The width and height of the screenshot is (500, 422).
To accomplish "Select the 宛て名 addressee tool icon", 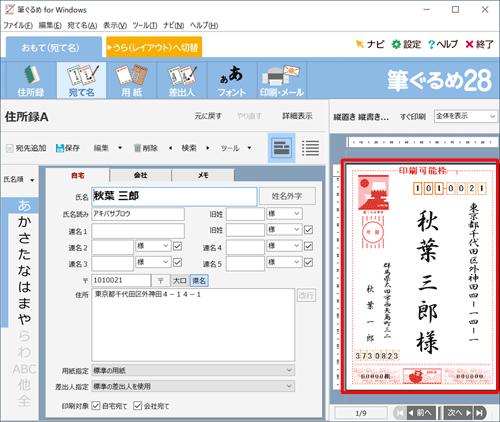I will [x=82, y=80].
